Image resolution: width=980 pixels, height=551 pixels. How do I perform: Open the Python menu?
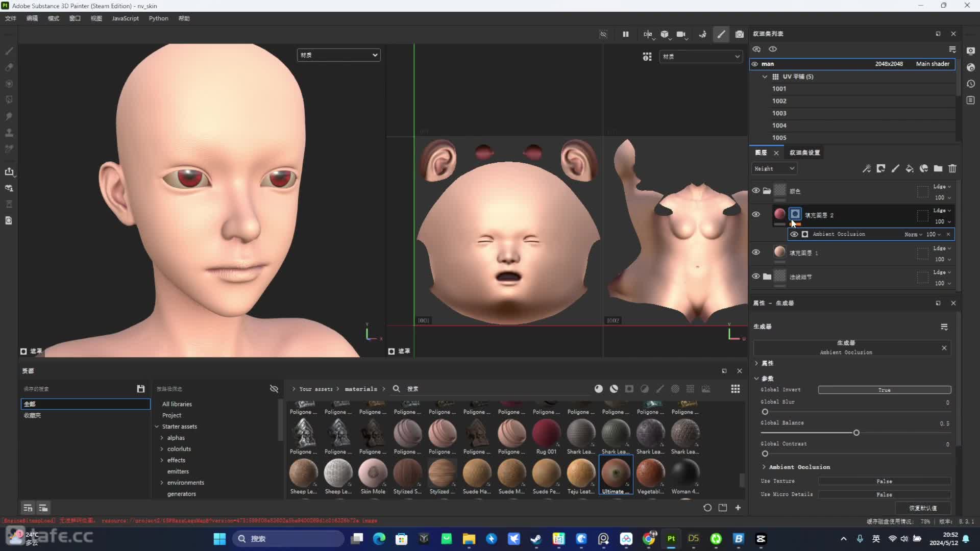tap(158, 18)
